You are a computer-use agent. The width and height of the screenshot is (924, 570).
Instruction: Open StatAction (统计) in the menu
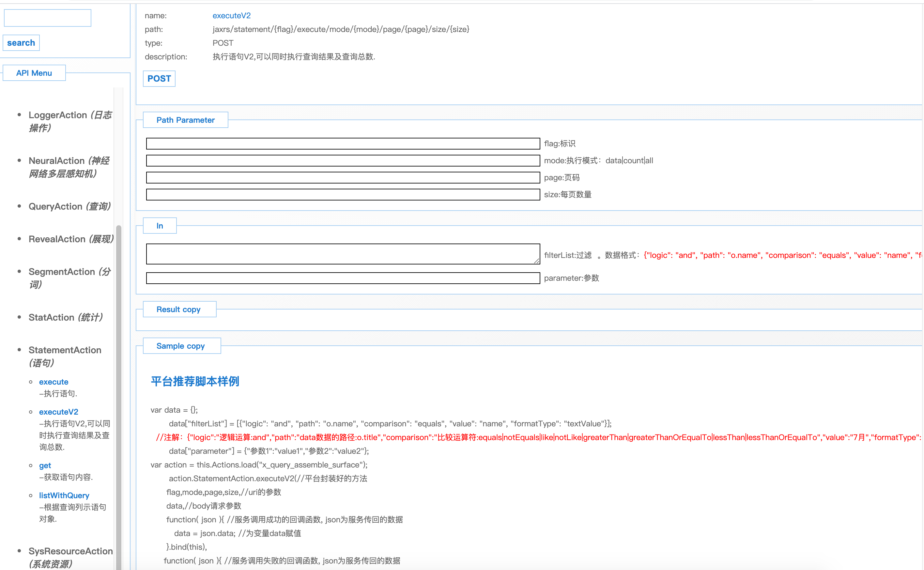(x=66, y=317)
